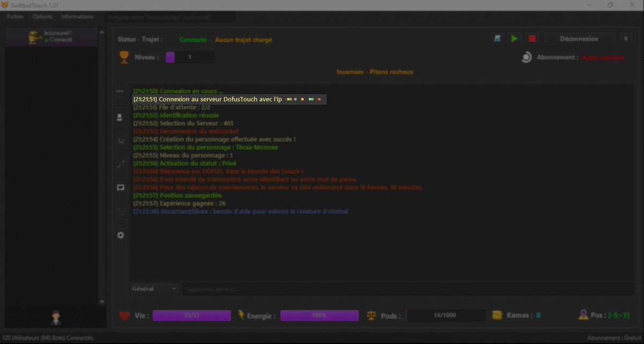Image resolution: width=644 pixels, height=344 pixels.
Task: Click the purple Energie bar
Action: (319, 316)
